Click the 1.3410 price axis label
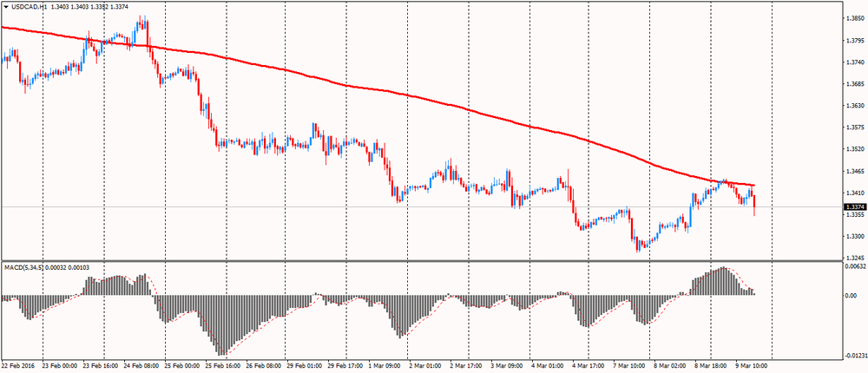 tap(856, 193)
